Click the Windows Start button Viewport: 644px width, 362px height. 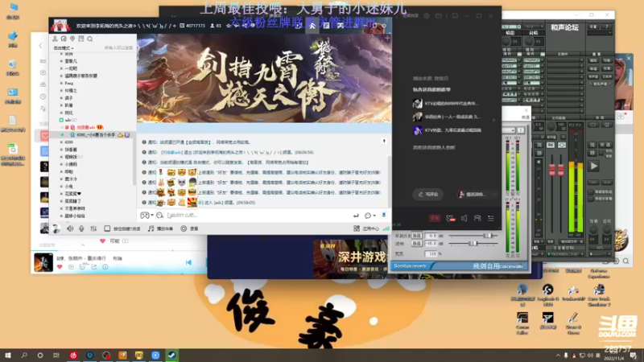[x=8, y=355]
